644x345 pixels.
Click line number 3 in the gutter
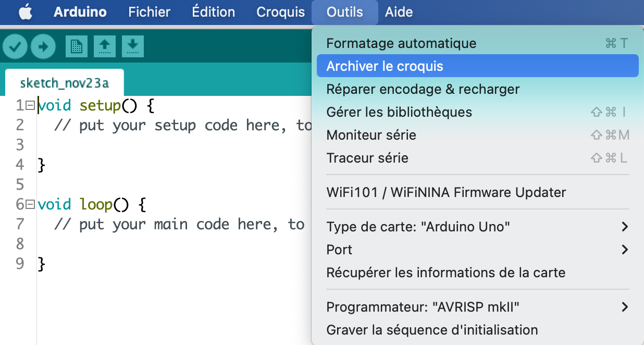click(20, 144)
